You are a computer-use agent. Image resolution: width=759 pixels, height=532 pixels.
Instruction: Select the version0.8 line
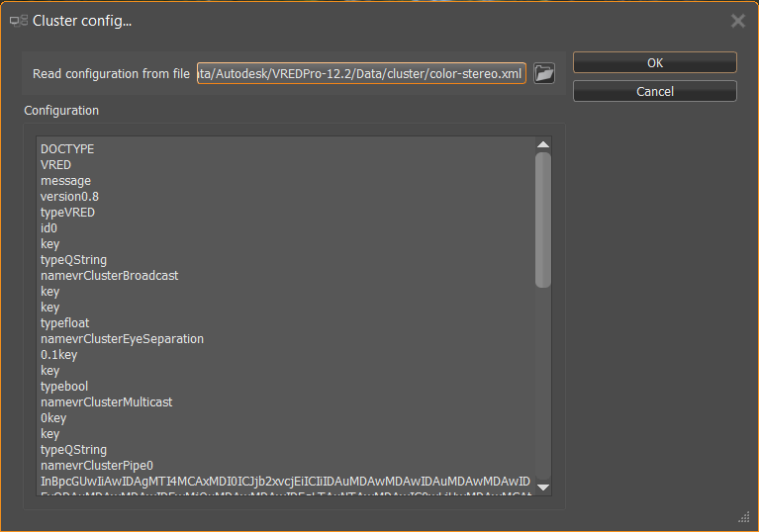click(x=69, y=197)
